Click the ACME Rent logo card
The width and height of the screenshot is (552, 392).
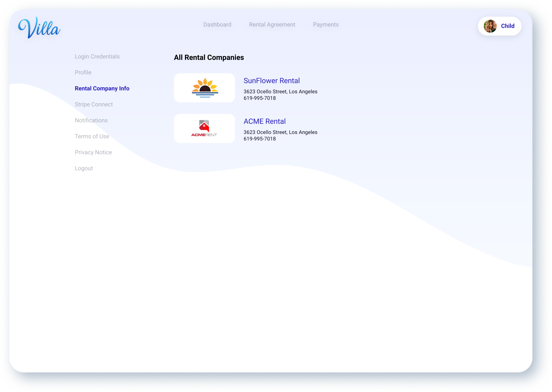tap(204, 128)
